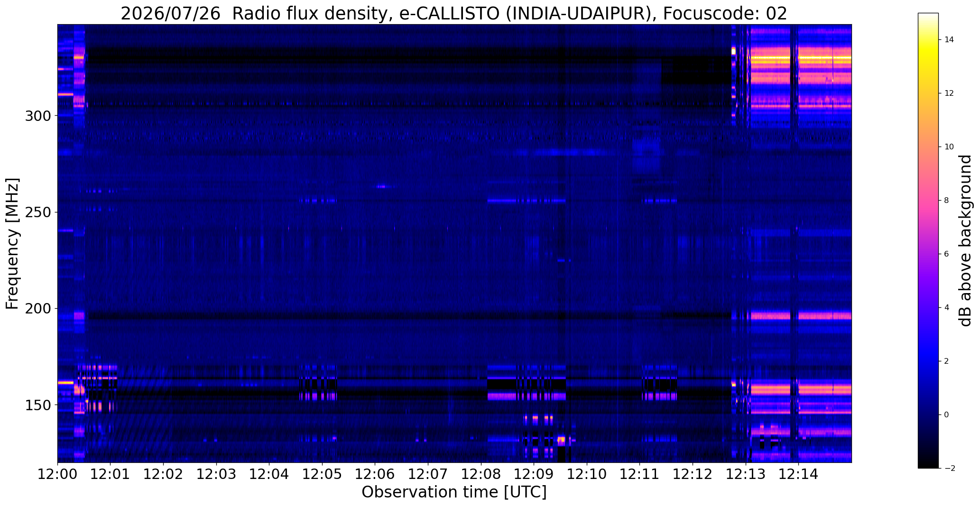Click the colorbar at the 8 dB level
Image resolution: width=980 pixels, height=506 pixels.
coord(928,200)
